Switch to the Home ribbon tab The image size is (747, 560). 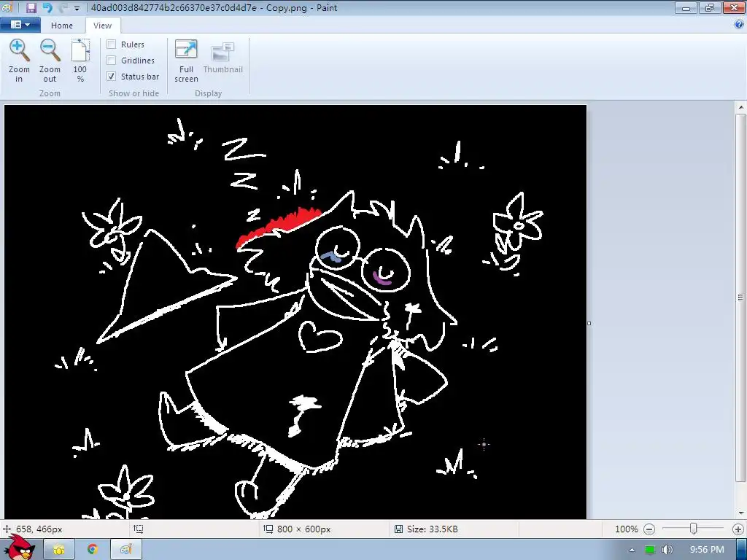[62, 26]
